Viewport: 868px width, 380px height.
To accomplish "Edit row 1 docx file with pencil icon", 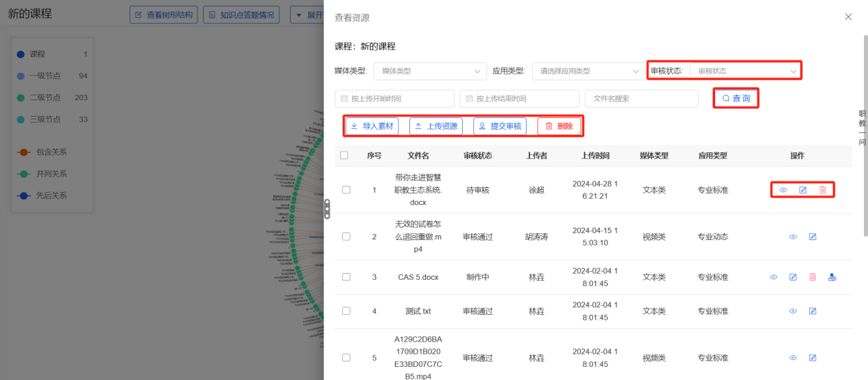I will click(803, 190).
